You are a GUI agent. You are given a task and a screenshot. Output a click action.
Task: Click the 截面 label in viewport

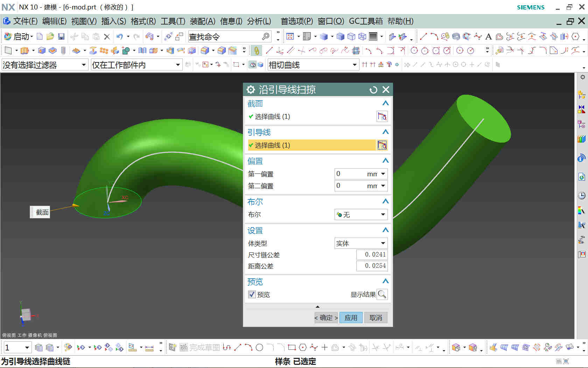(41, 212)
